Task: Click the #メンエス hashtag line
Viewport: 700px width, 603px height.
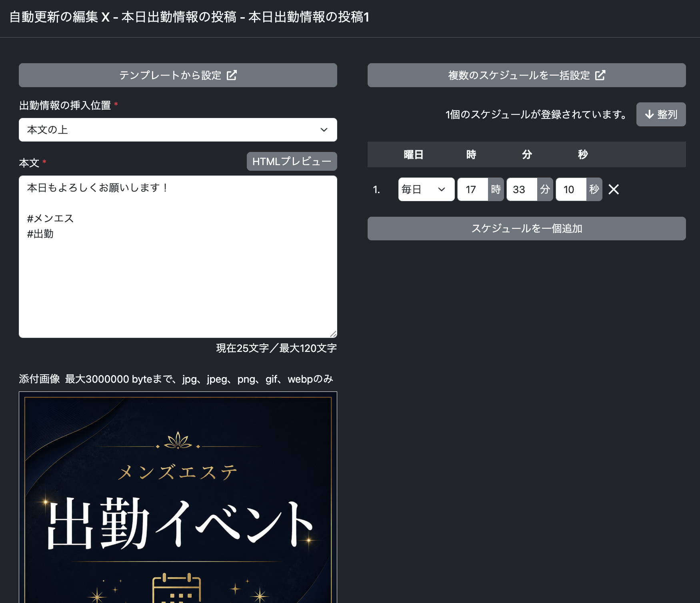Action: click(50, 218)
